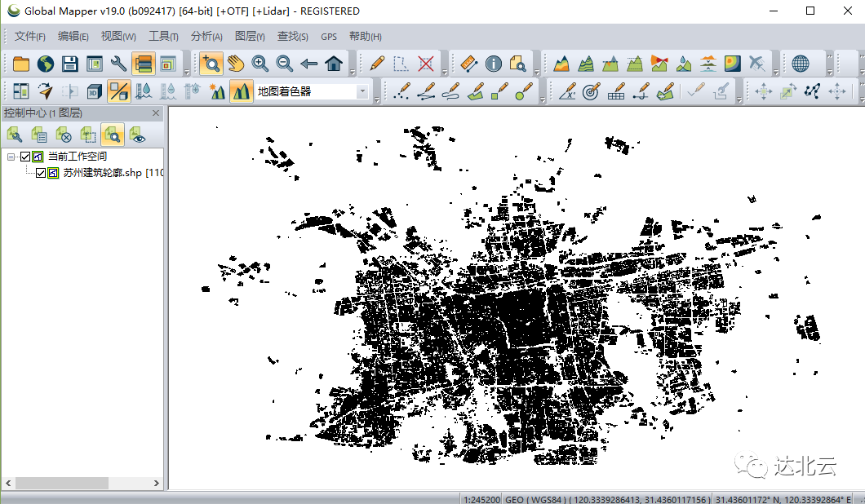The height and width of the screenshot is (504, 865).
Task: Expand the analysis toolbar overflow arrow
Action: tap(775, 73)
